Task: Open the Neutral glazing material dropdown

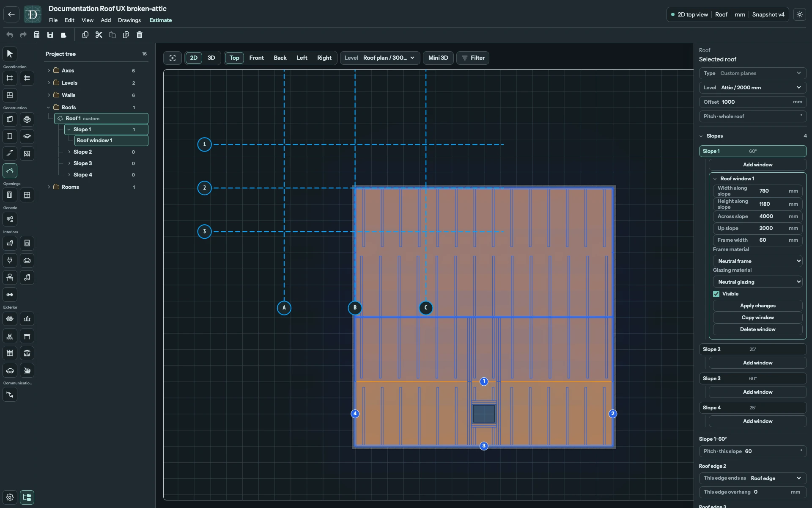Action: 757,282
